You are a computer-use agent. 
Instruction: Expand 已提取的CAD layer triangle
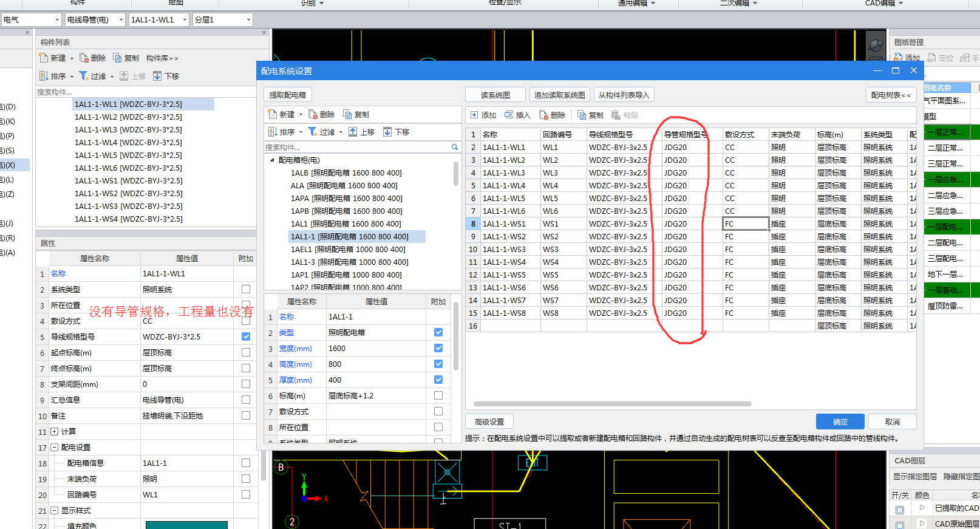click(922, 507)
